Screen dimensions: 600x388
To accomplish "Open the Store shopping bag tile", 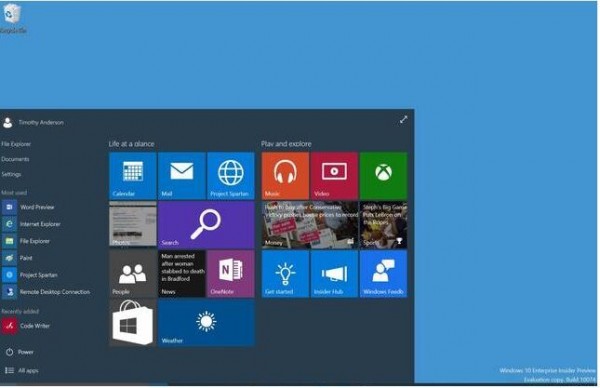I will [x=133, y=323].
